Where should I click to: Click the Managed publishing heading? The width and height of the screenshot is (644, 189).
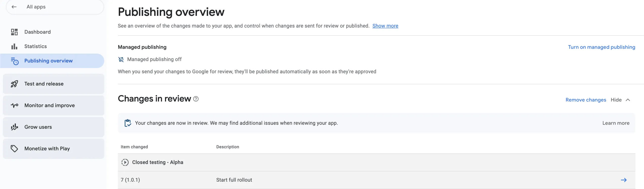(142, 47)
